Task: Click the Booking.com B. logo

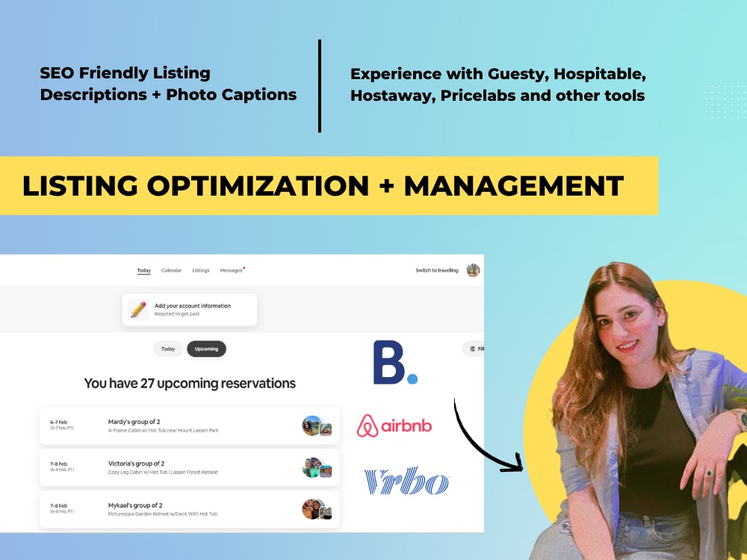Action: 395,362
